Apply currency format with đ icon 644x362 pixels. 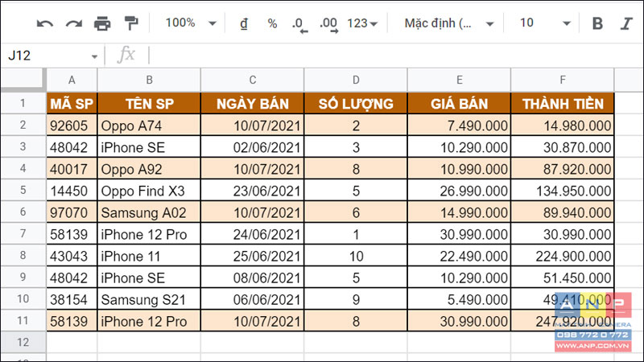coord(244,23)
